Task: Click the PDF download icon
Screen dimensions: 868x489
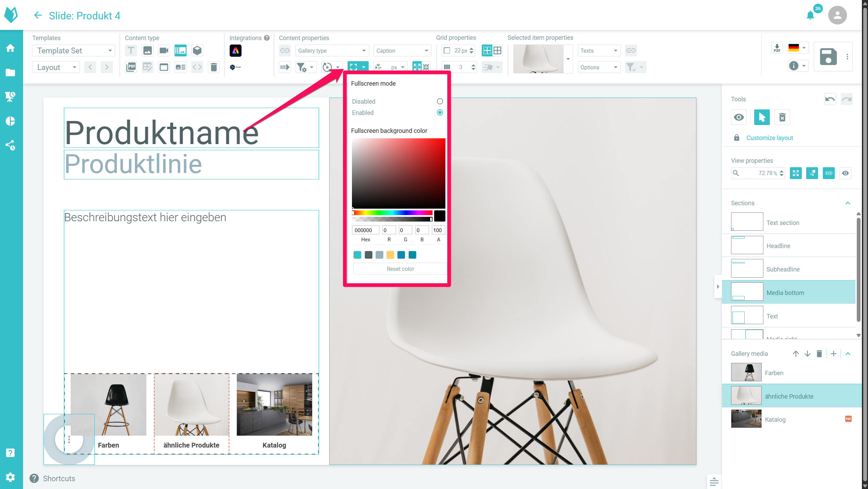Action: coord(777,48)
